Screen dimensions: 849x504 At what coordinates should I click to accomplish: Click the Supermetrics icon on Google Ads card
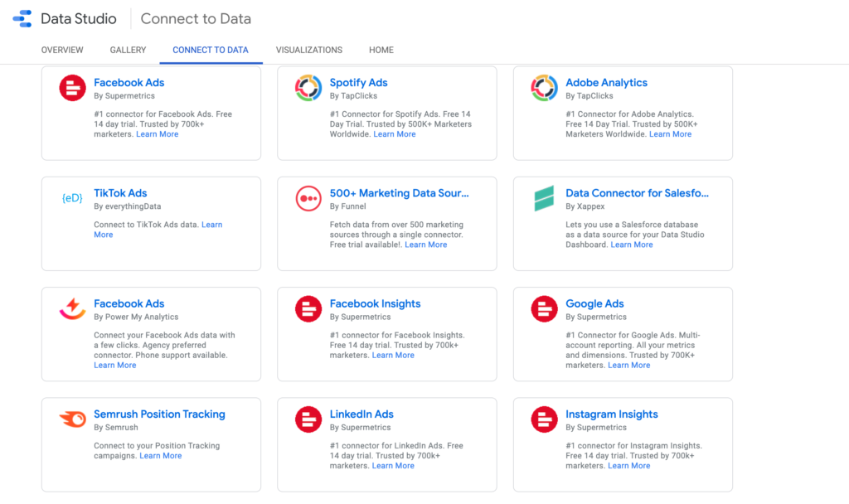(544, 308)
